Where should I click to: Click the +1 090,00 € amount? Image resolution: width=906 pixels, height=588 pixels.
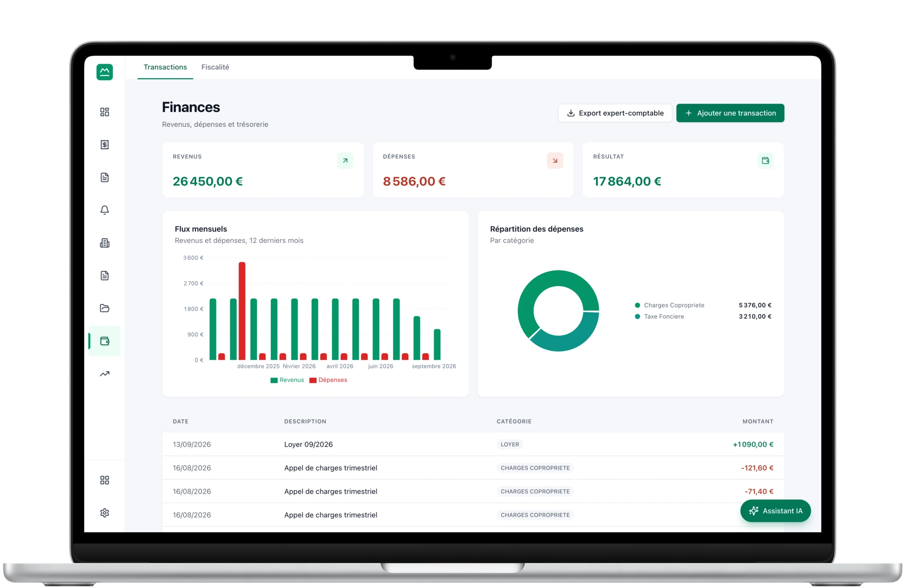753,445
